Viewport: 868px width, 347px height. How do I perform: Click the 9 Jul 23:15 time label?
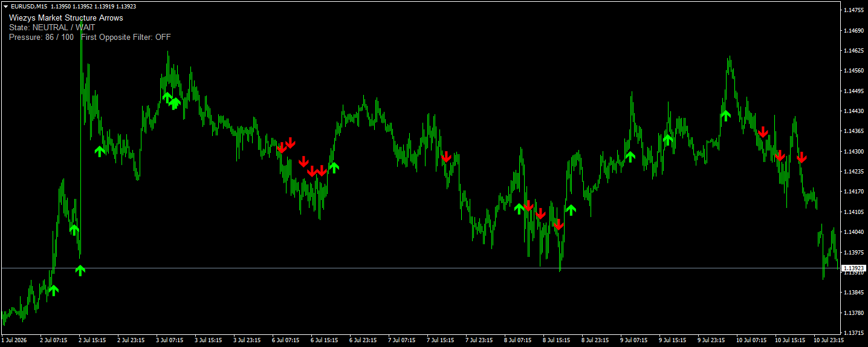coord(711,340)
